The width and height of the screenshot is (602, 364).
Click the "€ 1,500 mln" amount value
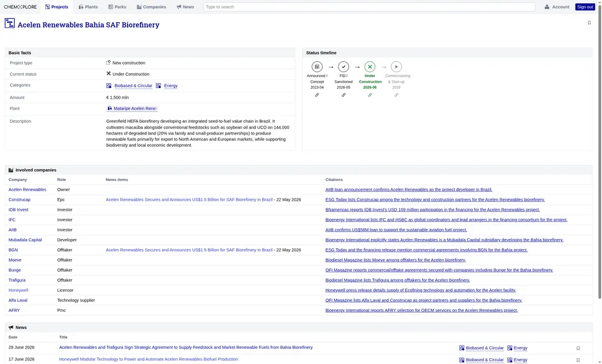point(117,98)
